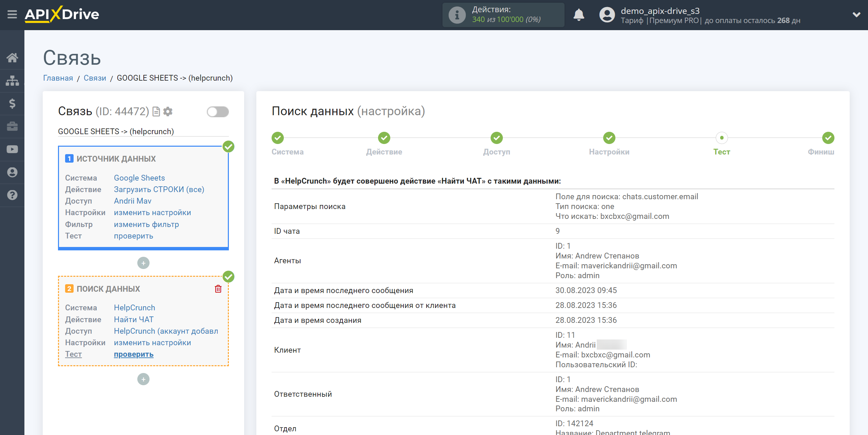The image size is (868, 435).
Task: Open the connections sitemap sidebar icon
Action: click(x=12, y=81)
